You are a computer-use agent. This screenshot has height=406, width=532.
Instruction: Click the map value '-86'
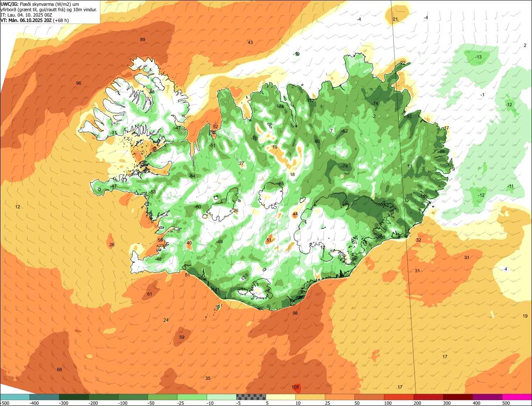pos(442,152)
